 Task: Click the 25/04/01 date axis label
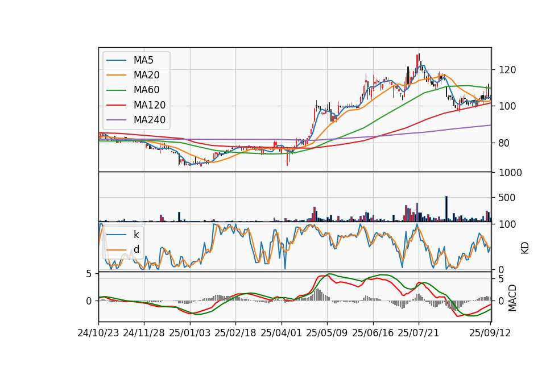(282, 333)
